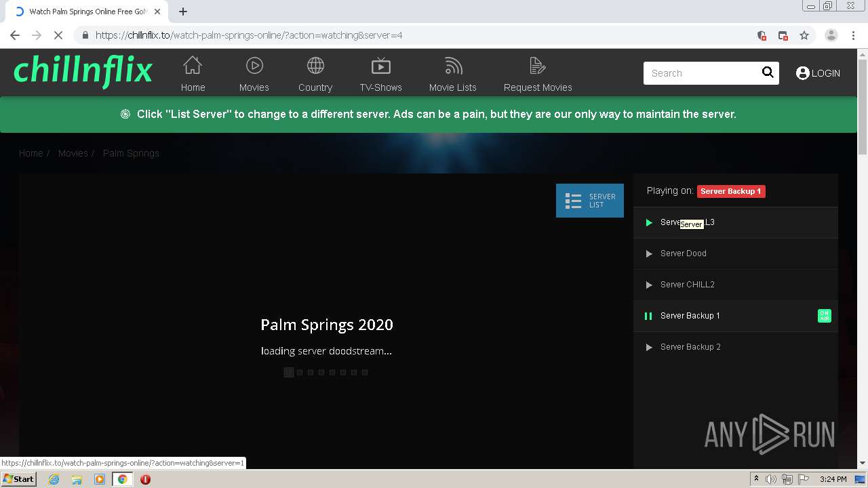The image size is (868, 488).
Task: Open the Chrome profile avatar
Action: click(831, 35)
